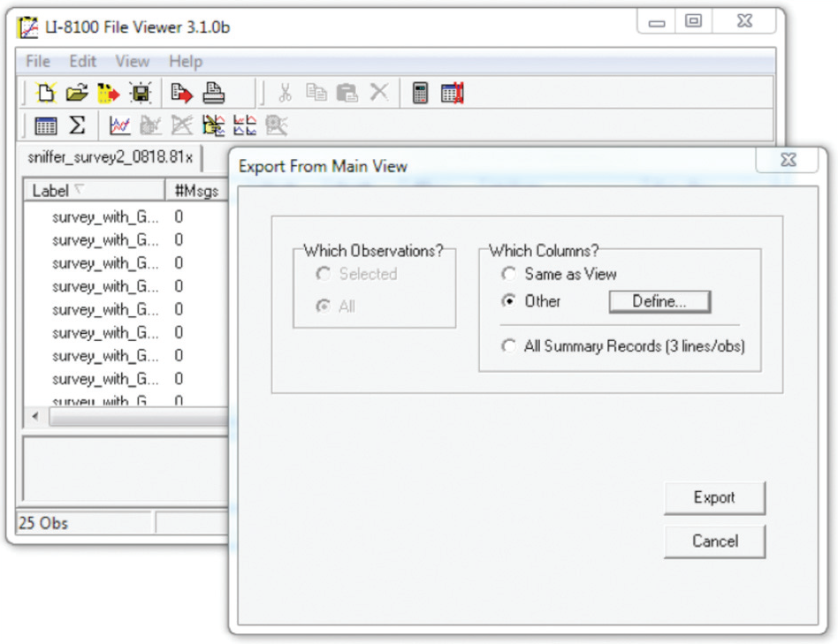Create a new file with the toolbar icon

45,93
